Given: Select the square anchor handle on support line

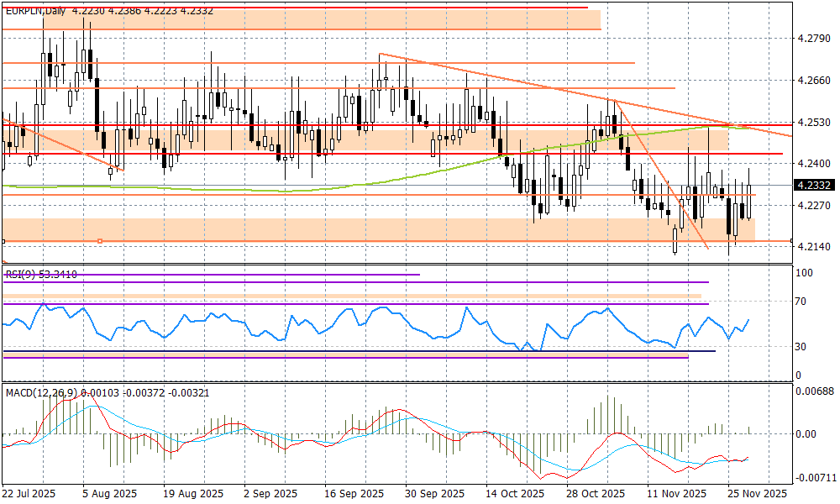Looking at the screenshot, I should coord(100,241).
